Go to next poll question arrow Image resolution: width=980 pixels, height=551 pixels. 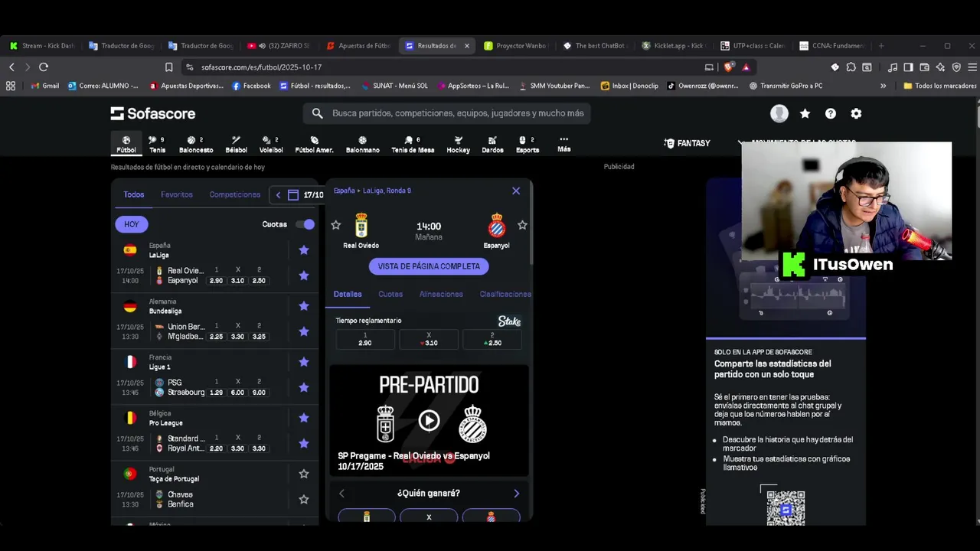tap(516, 494)
